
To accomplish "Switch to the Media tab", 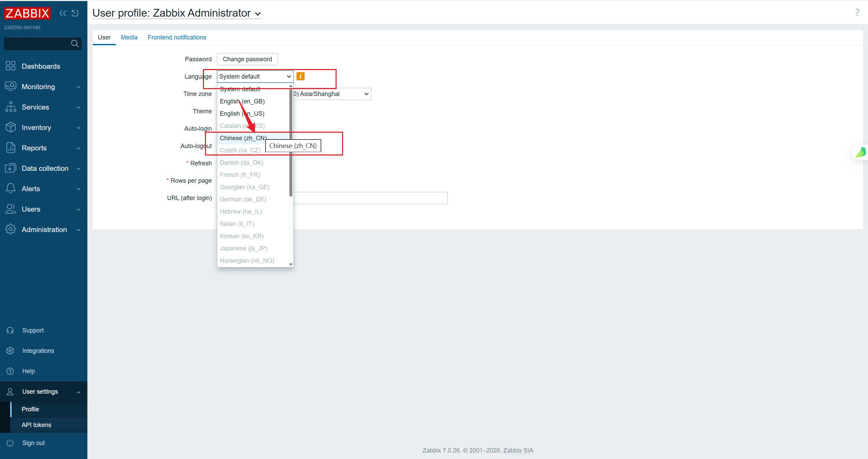I will (129, 37).
